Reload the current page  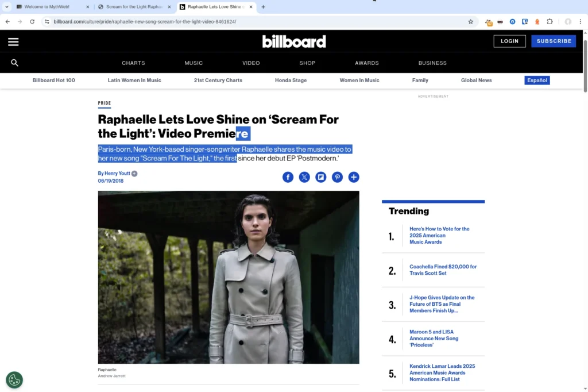[32, 22]
